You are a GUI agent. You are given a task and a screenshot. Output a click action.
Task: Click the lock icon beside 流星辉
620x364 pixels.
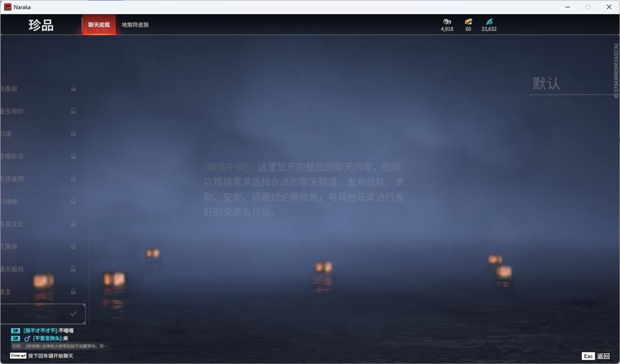point(73,179)
